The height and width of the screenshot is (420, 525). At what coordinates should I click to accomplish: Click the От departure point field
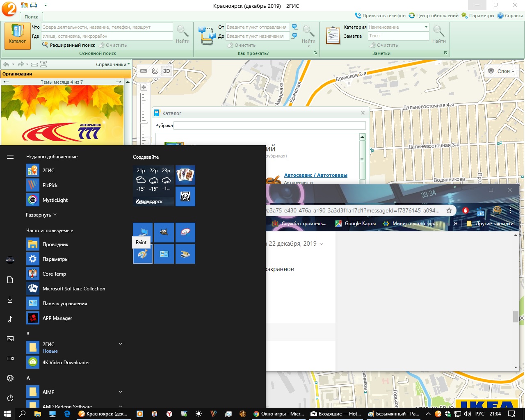(257, 27)
